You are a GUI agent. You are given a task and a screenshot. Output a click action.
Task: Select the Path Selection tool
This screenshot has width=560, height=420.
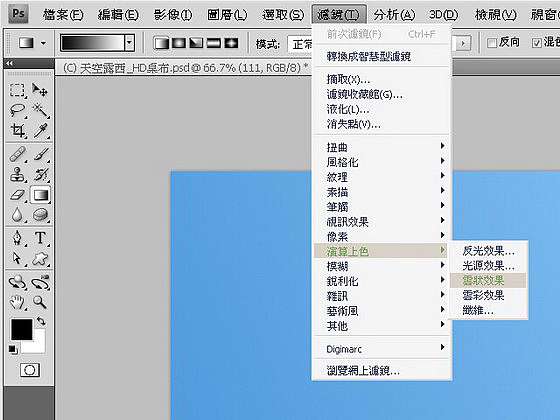[17, 258]
